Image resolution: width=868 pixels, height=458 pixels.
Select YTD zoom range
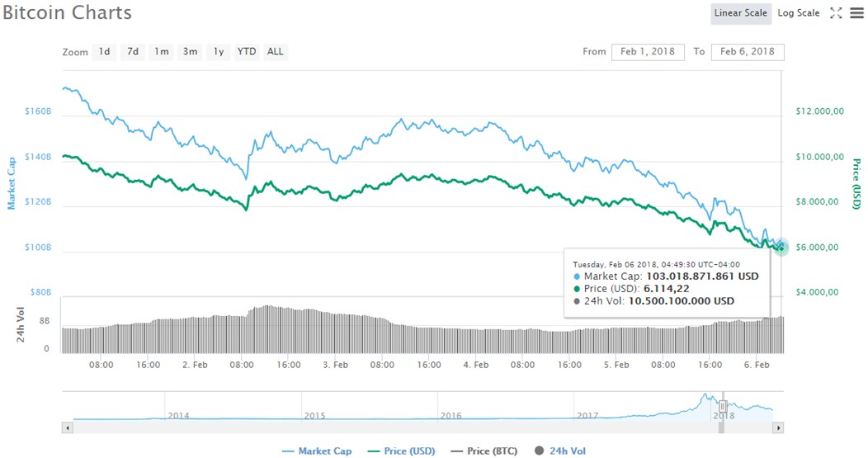pos(247,52)
